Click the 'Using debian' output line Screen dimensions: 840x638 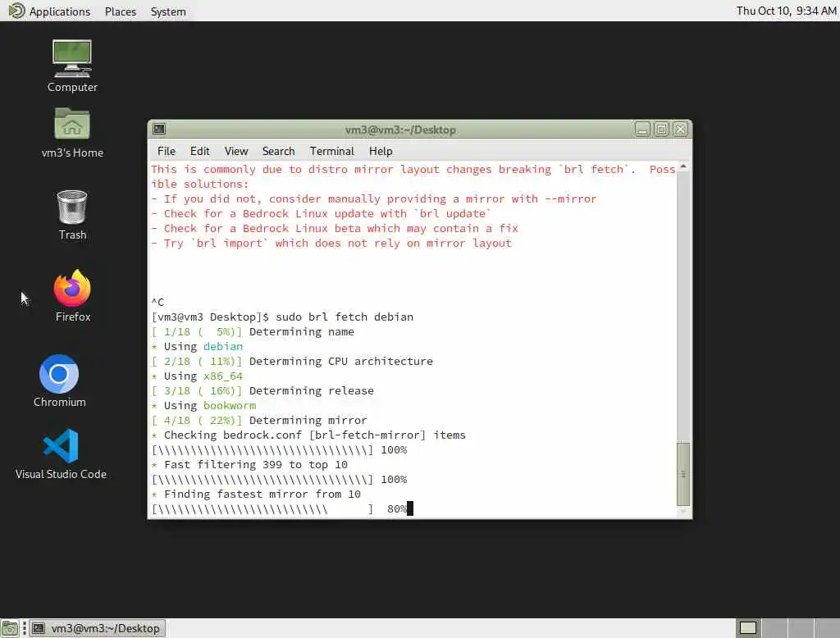(197, 347)
